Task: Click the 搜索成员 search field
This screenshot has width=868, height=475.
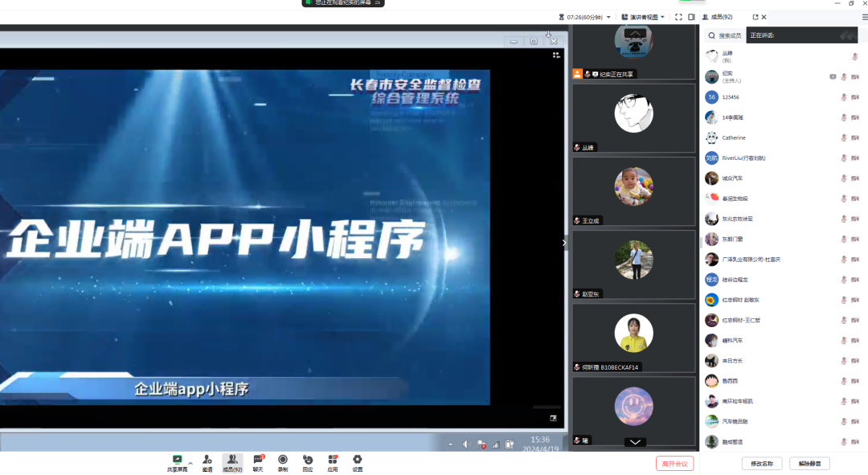Action: click(725, 35)
